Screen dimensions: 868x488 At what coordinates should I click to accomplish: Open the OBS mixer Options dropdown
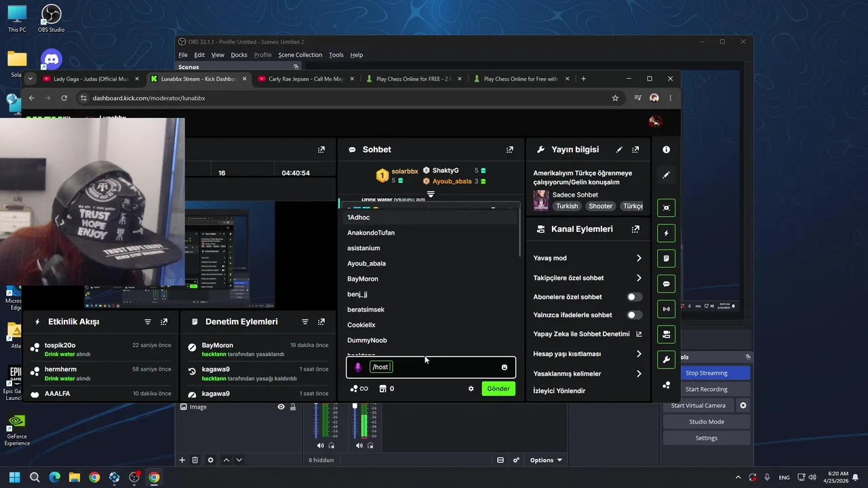click(x=546, y=460)
